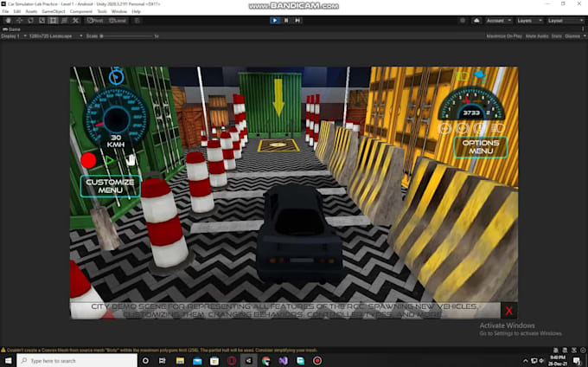Select the Move tool in Unity toolbar

(19, 21)
